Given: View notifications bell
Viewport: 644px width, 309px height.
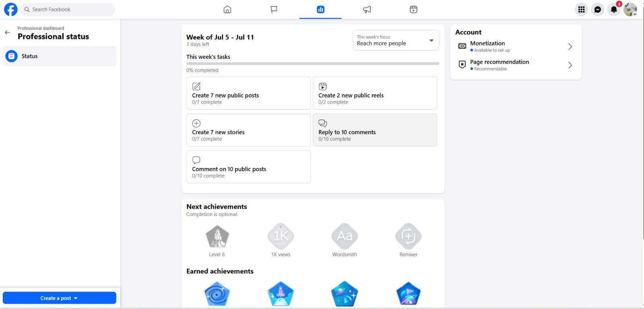Looking at the screenshot, I should [x=614, y=9].
